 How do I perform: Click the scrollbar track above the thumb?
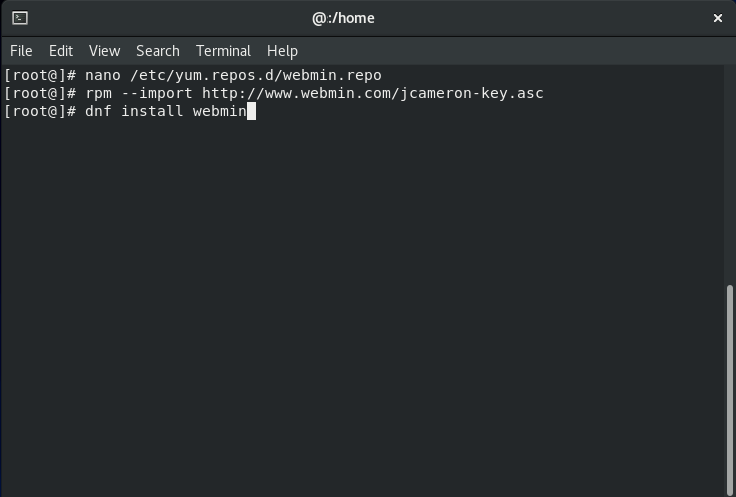(x=729, y=174)
